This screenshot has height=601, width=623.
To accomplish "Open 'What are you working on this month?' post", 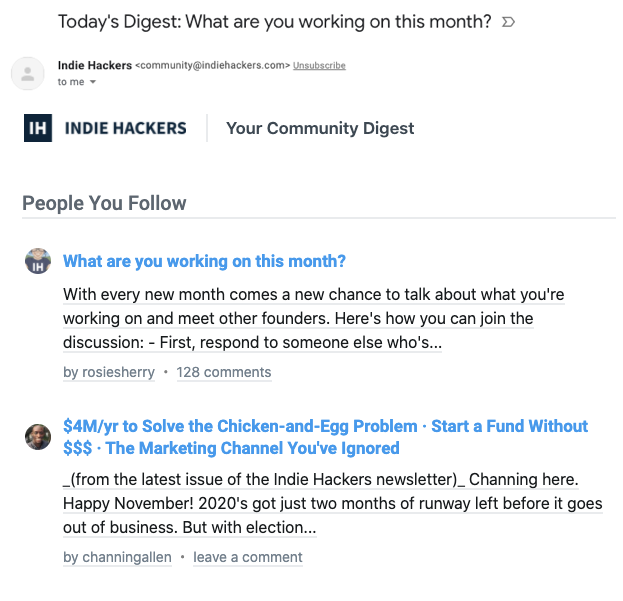I will [204, 261].
